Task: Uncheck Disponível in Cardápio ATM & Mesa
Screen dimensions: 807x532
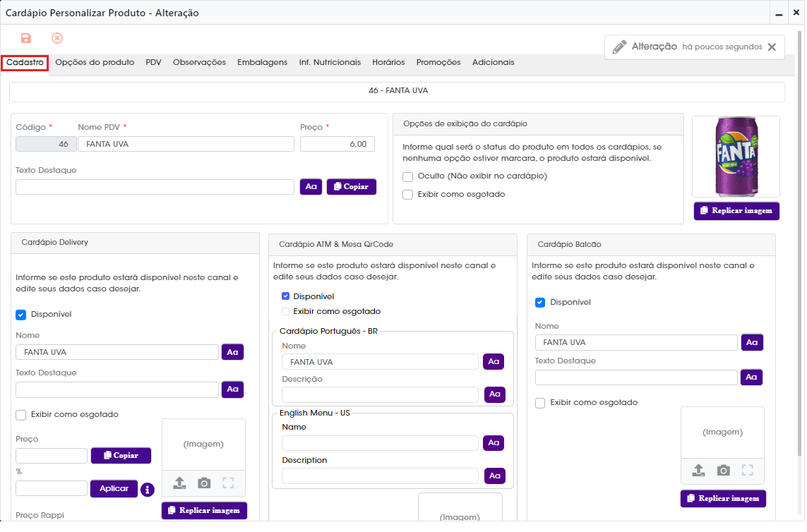Action: click(286, 296)
